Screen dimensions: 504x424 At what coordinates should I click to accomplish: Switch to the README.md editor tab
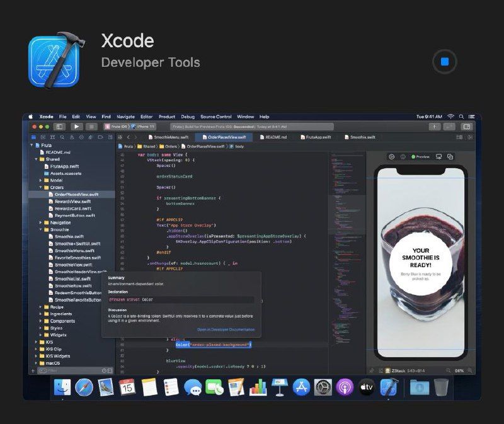click(273, 137)
